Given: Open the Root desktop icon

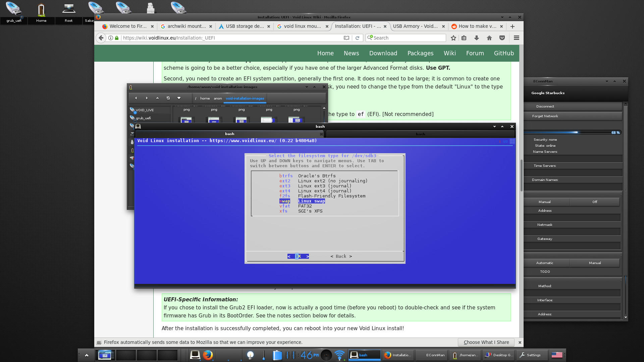Looking at the screenshot, I should point(68,12).
